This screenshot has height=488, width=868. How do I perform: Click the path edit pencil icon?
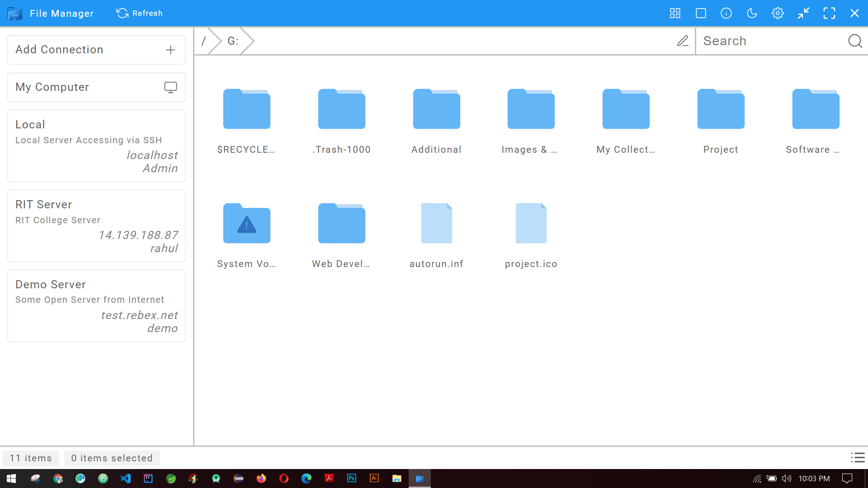683,41
